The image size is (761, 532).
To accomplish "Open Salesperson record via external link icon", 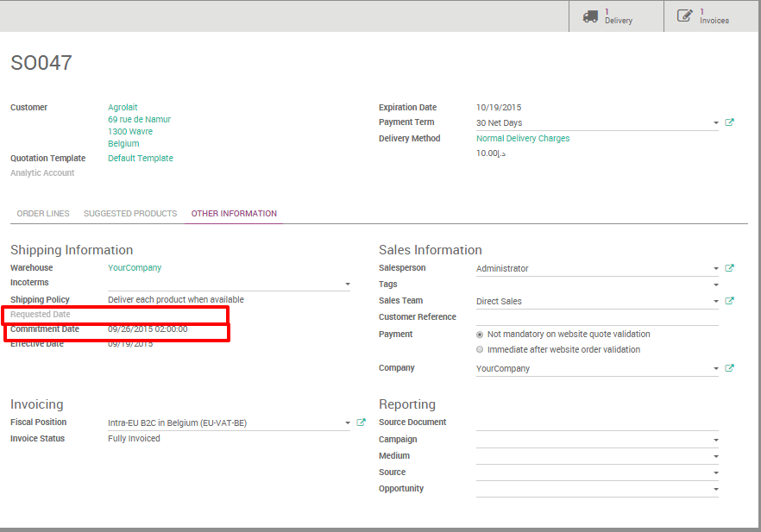I will (x=729, y=267).
